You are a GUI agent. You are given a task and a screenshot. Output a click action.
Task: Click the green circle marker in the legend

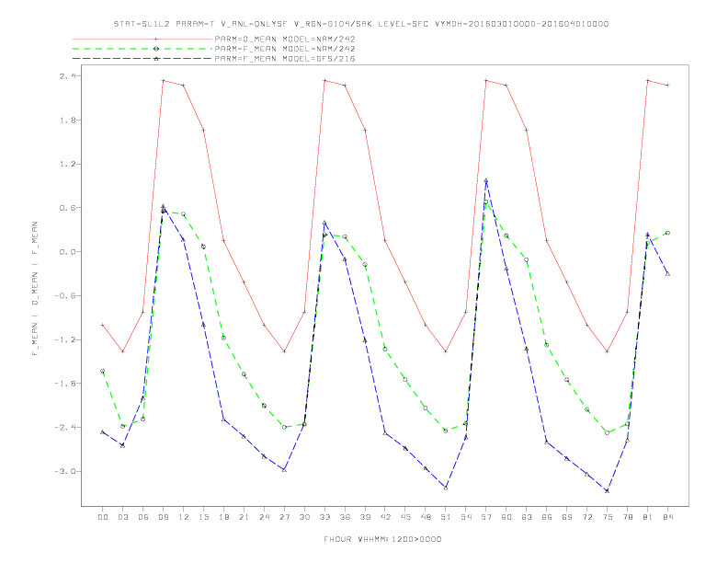click(x=156, y=49)
